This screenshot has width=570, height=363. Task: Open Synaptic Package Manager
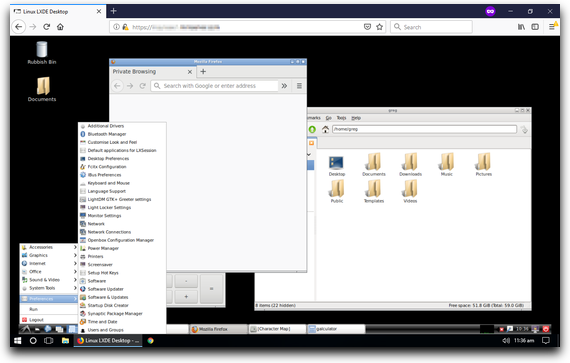(122, 314)
